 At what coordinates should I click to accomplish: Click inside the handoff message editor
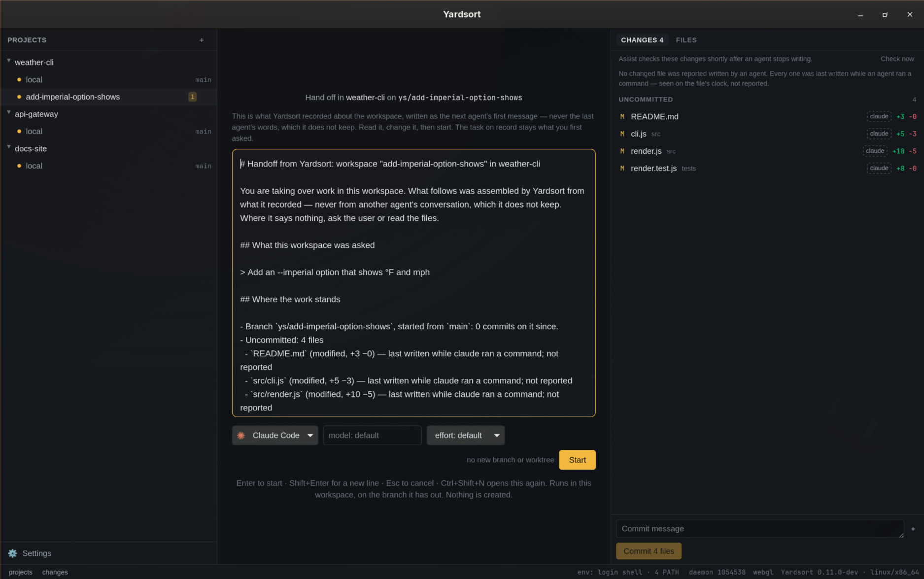(414, 283)
